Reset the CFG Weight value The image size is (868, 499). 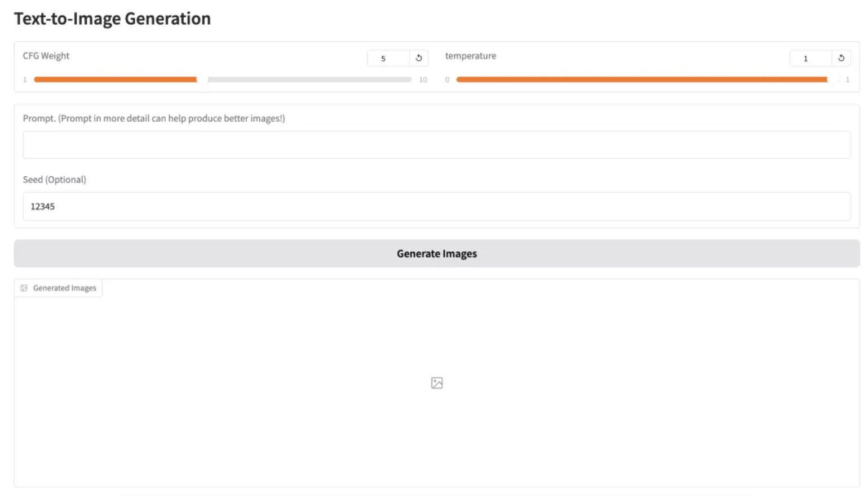tap(419, 58)
